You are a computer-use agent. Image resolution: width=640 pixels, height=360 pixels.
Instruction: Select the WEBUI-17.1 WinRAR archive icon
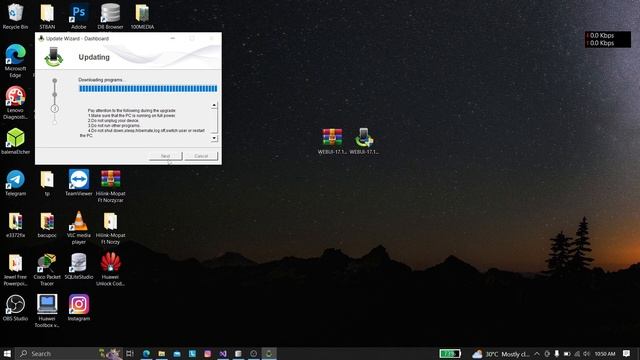332,141
